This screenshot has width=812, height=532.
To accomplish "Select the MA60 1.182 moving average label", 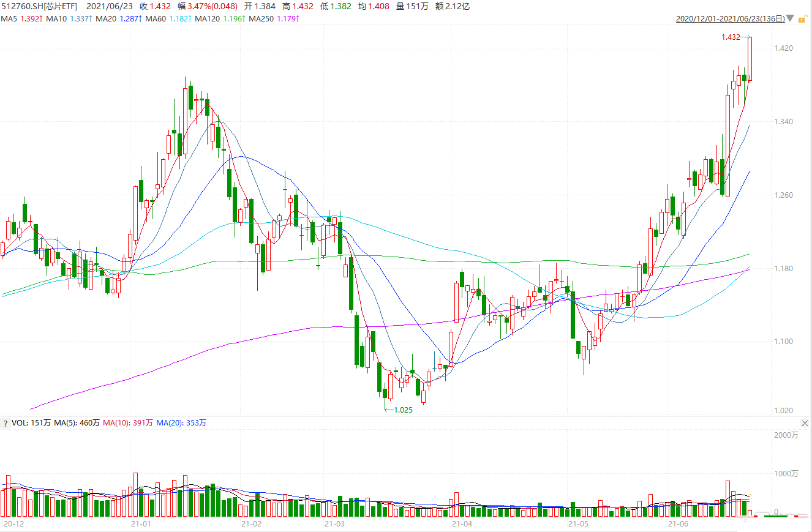I will (x=167, y=19).
